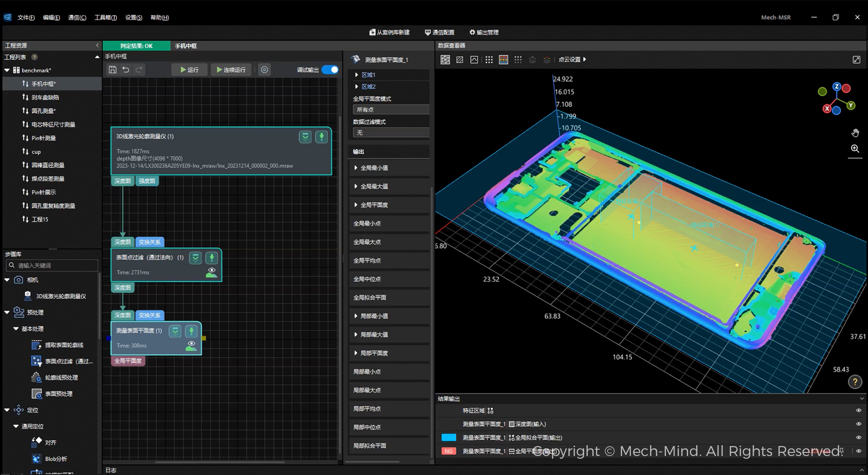Click the 3D axis orientation gizmo
Viewport: 868px width, 475px height.
click(x=836, y=99)
